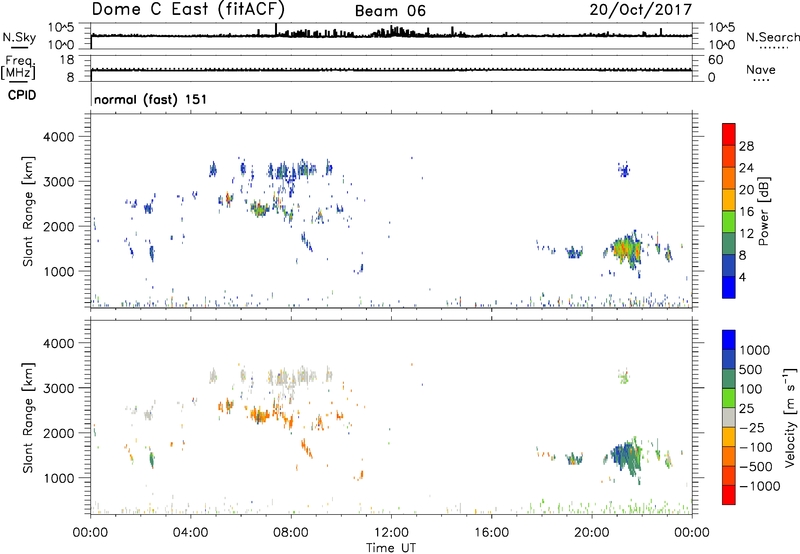Image resolution: width=800 pixels, height=554 pixels.
Task: Click the "N.Search" legend label
Action: coord(772,37)
